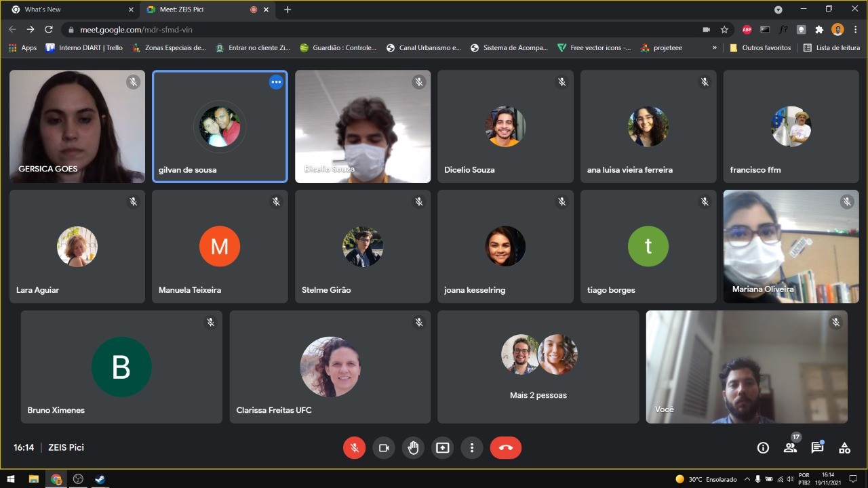Open more options three-dot menu
Image resolution: width=868 pixels, height=488 pixels.
click(472, 448)
